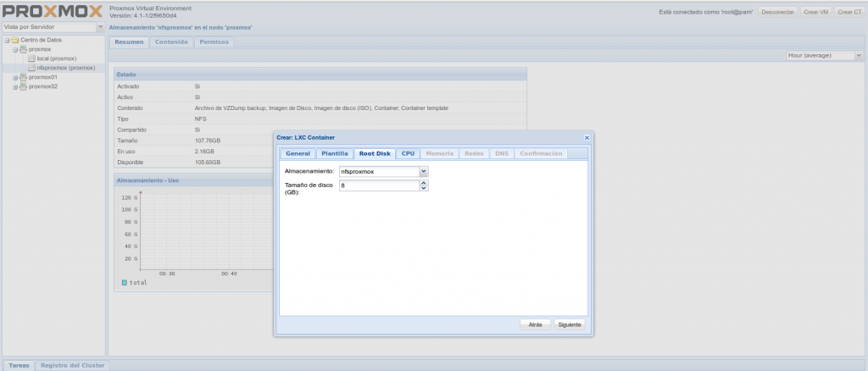Click the Siguiente button
This screenshot has width=868, height=371.
coord(570,324)
